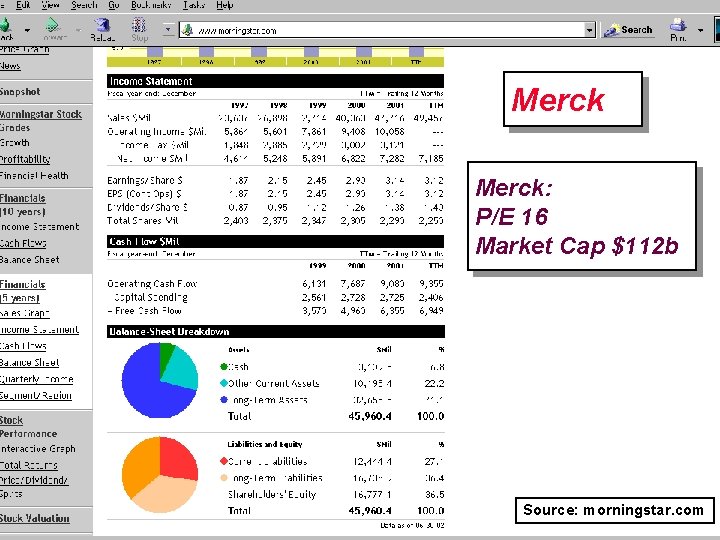This screenshot has width=720, height=540.
Task: Click the Back navigation arrow icon
Action: click(x=6, y=26)
